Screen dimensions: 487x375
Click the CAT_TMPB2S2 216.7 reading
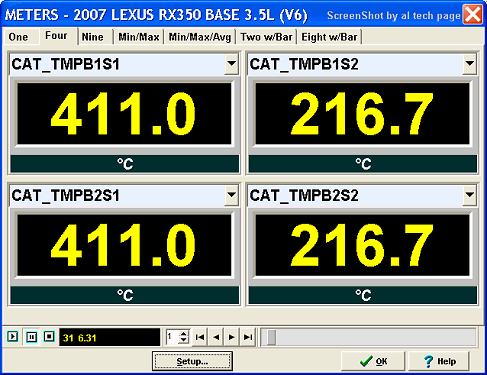(x=362, y=245)
